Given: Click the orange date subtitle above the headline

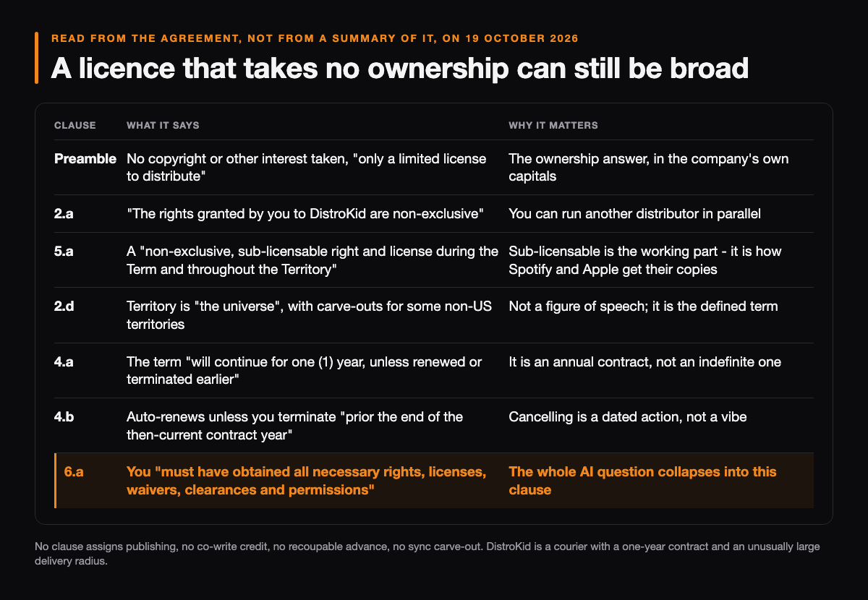Looking at the screenshot, I should 315,38.
